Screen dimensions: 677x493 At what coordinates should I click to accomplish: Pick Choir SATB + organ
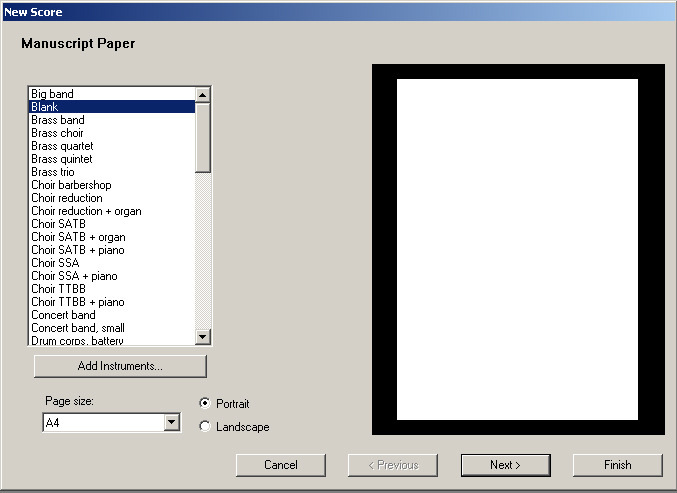coord(112,237)
